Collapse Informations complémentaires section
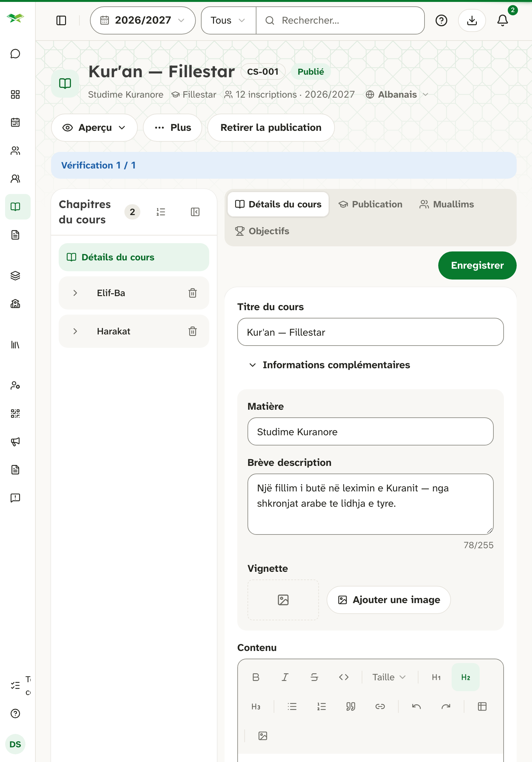 pyautogui.click(x=329, y=365)
